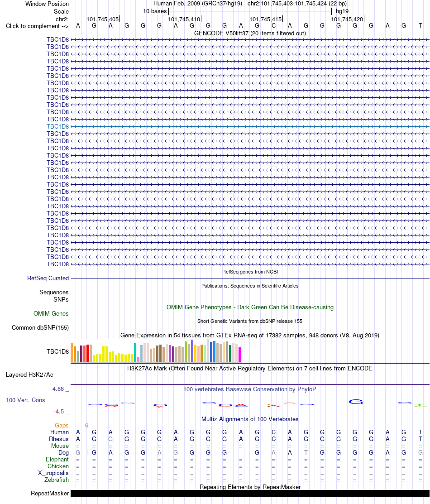This screenshot has height=504, width=430.
Task: Click the dash gap in the Dog alignment row
Action: 241,453
